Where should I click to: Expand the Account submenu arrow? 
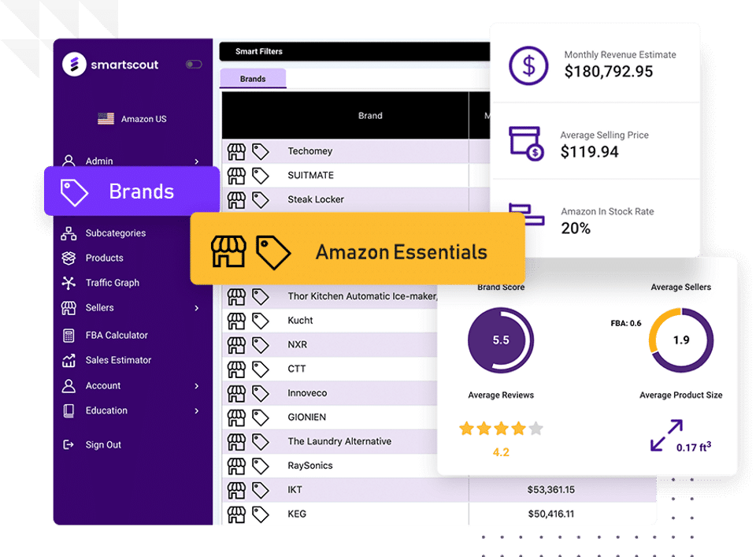[x=197, y=386]
